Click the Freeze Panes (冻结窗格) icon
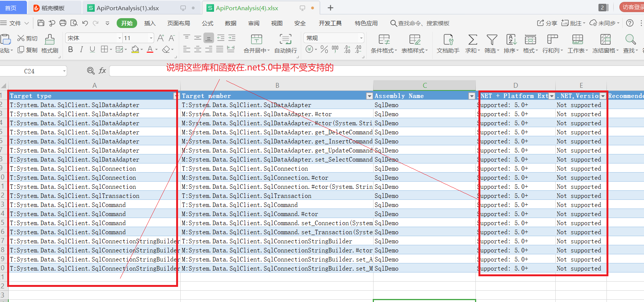 [x=605, y=39]
